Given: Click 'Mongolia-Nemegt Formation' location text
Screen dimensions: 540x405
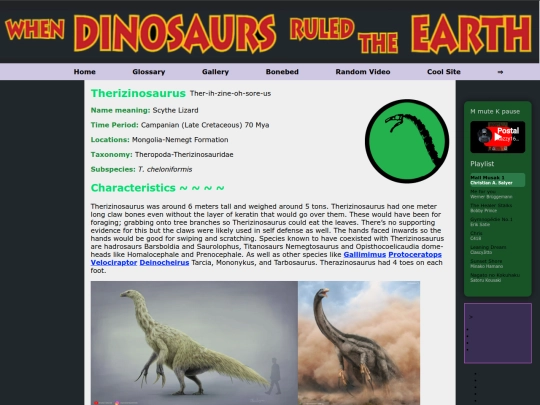Looking at the screenshot, I should (x=180, y=140).
